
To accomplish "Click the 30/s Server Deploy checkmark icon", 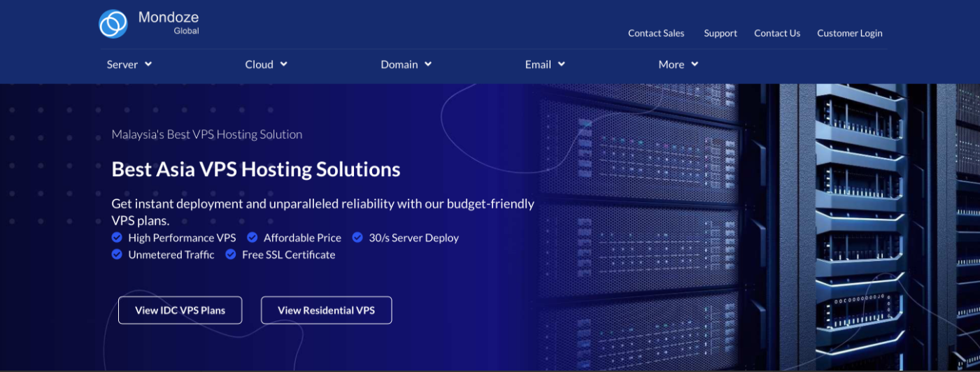I will click(x=358, y=238).
